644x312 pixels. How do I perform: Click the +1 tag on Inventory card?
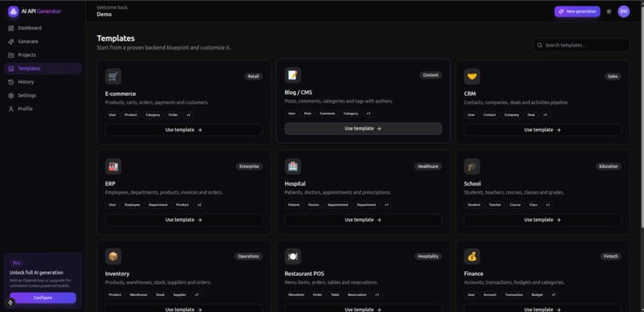pos(197,295)
